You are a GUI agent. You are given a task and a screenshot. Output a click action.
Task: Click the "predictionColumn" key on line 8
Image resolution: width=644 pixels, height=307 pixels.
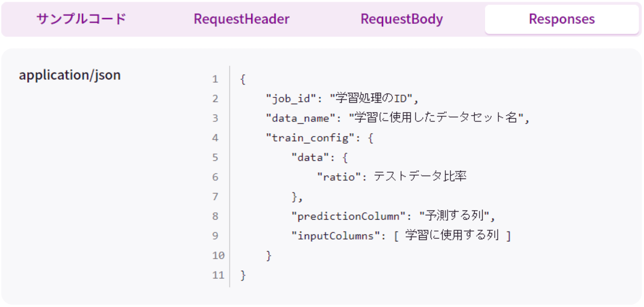[x=348, y=216]
